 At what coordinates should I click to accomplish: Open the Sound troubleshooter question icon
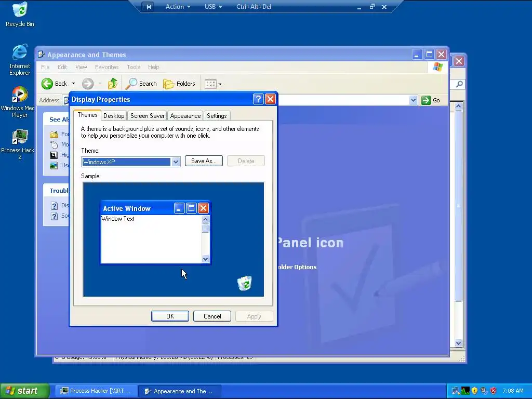point(54,216)
